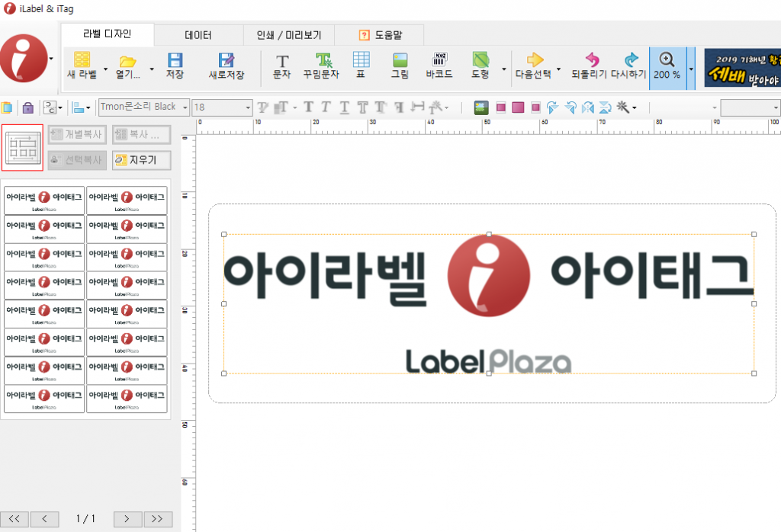Click the 지우기 erase button
This screenshot has height=532, width=781.
click(x=141, y=160)
